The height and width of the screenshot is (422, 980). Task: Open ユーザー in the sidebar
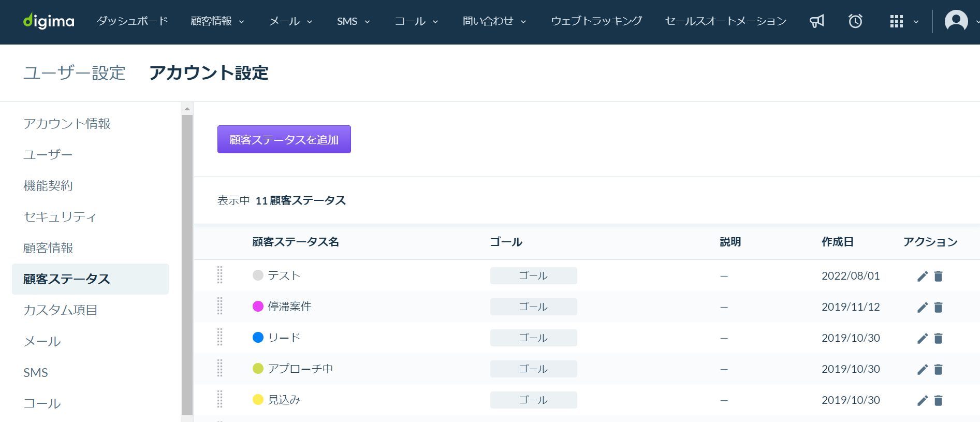click(x=48, y=155)
